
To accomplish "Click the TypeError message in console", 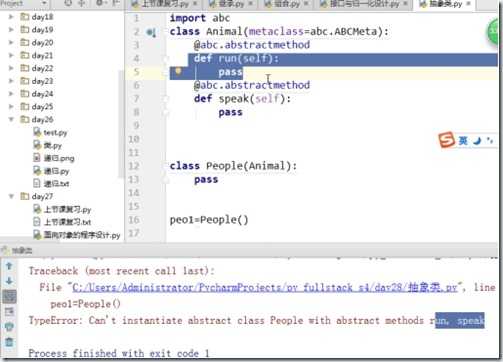I will click(256, 321).
